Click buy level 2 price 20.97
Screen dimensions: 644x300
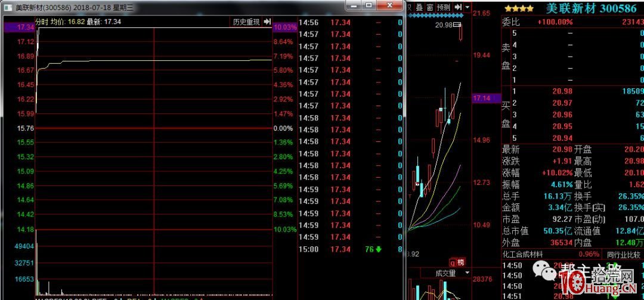click(562, 103)
